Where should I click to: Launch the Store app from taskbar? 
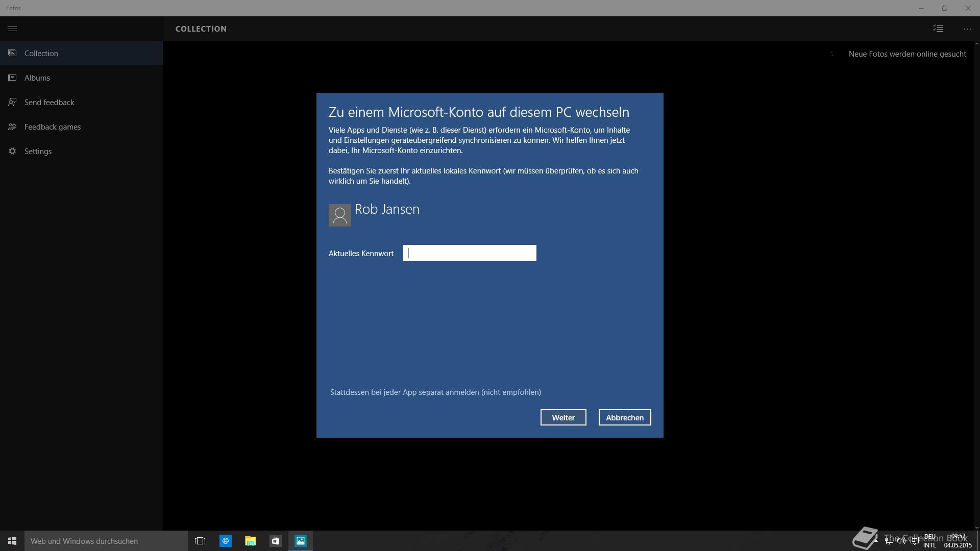click(275, 541)
